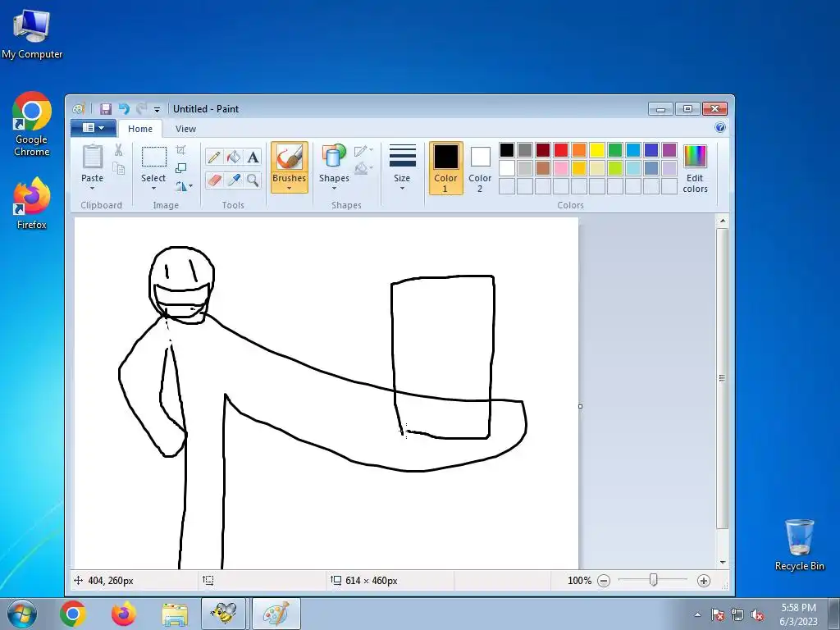
Task: Click the zoom slider handle
Action: 653,580
